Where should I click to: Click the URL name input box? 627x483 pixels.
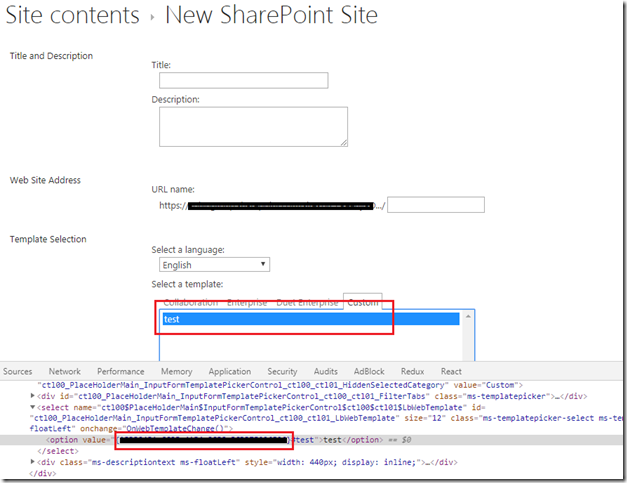[436, 205]
